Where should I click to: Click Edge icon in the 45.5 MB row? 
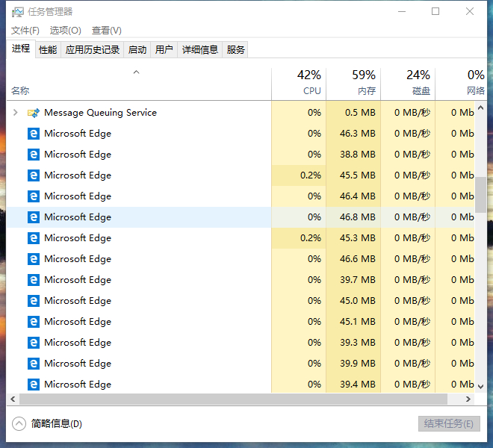(34, 175)
